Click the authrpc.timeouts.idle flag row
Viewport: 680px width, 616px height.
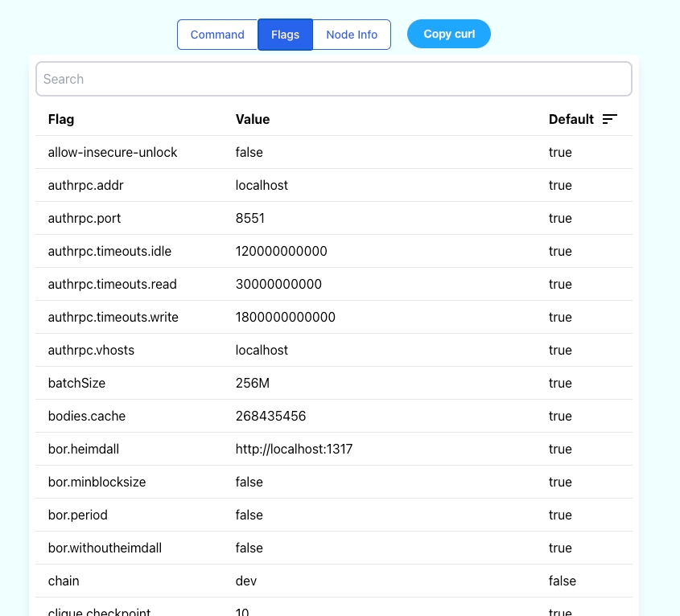point(109,251)
